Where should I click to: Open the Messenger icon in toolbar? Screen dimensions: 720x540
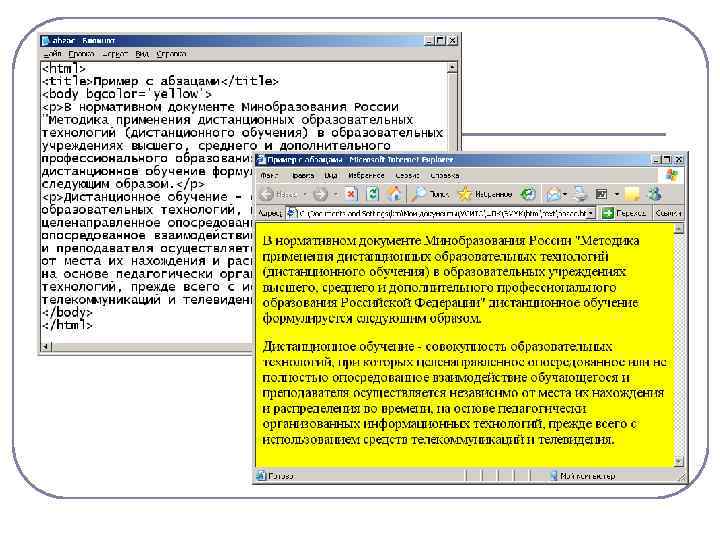pos(655,194)
